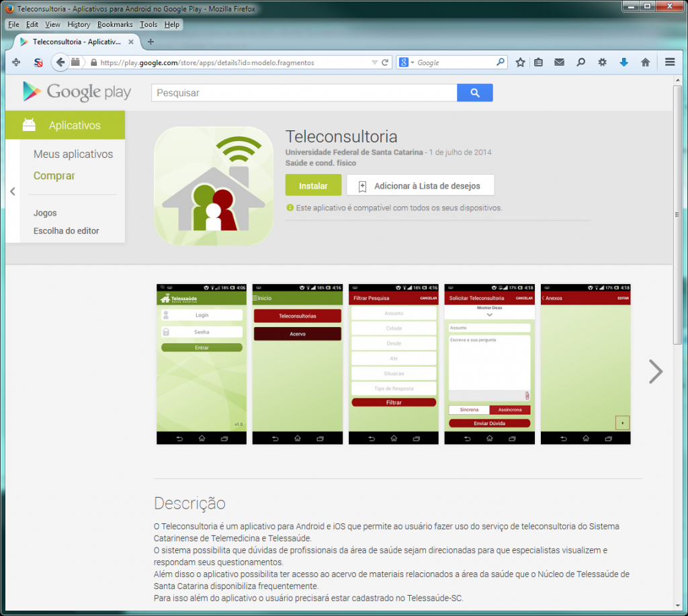Click the Firefox Google search box
This screenshot has height=616, width=688.
[452, 62]
